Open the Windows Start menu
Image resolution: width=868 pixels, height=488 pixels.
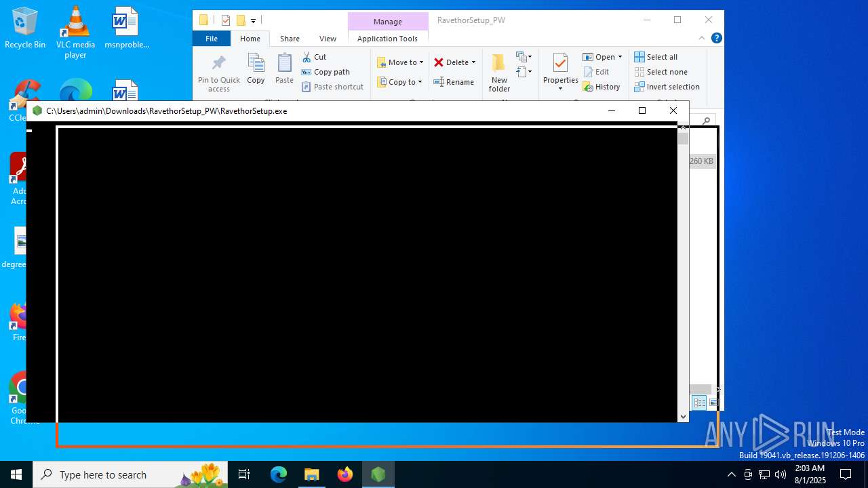click(16, 474)
